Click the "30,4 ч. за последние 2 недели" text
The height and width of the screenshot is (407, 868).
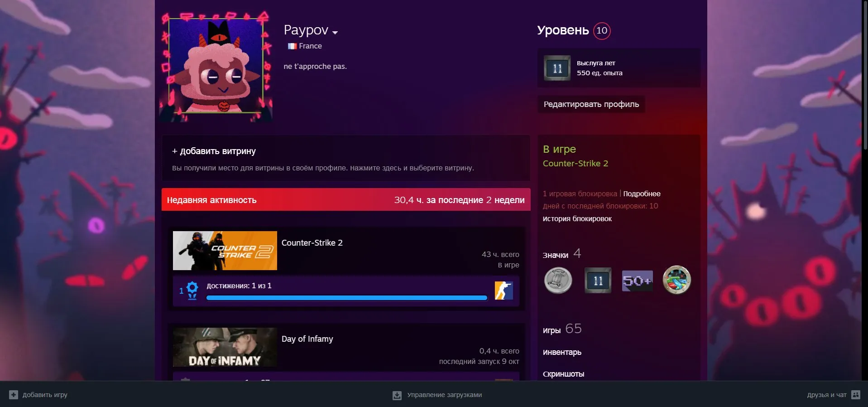tap(459, 200)
